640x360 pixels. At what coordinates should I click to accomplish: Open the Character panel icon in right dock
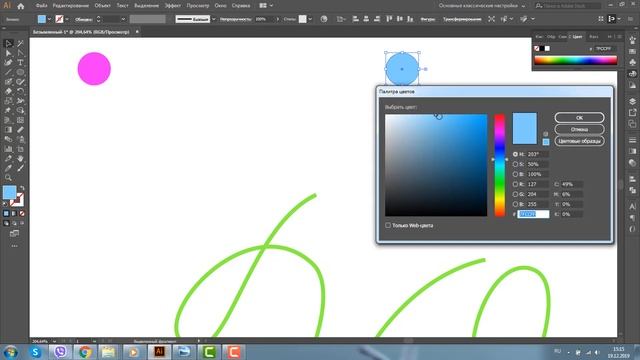632,207
